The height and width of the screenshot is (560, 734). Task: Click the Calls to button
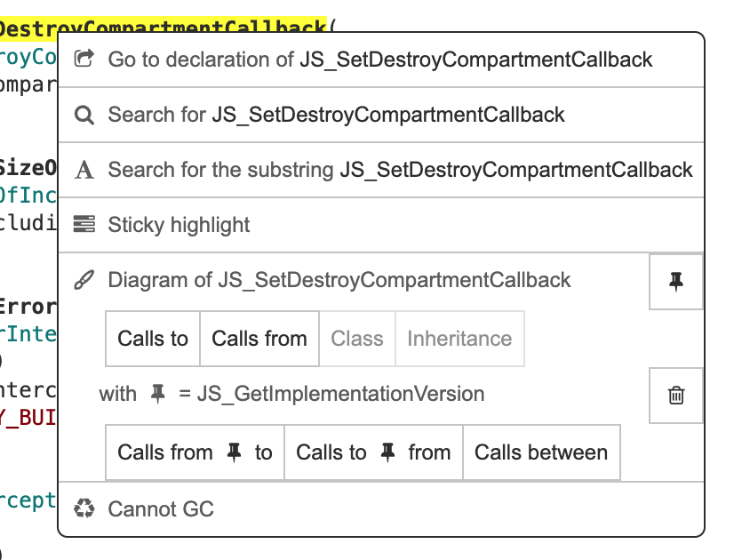(x=151, y=339)
